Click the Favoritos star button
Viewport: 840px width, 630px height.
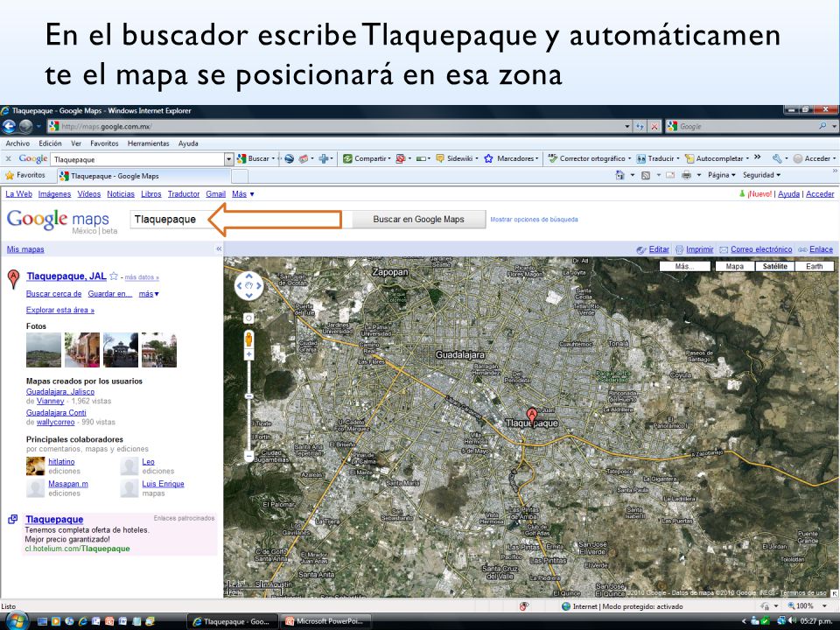(25, 175)
